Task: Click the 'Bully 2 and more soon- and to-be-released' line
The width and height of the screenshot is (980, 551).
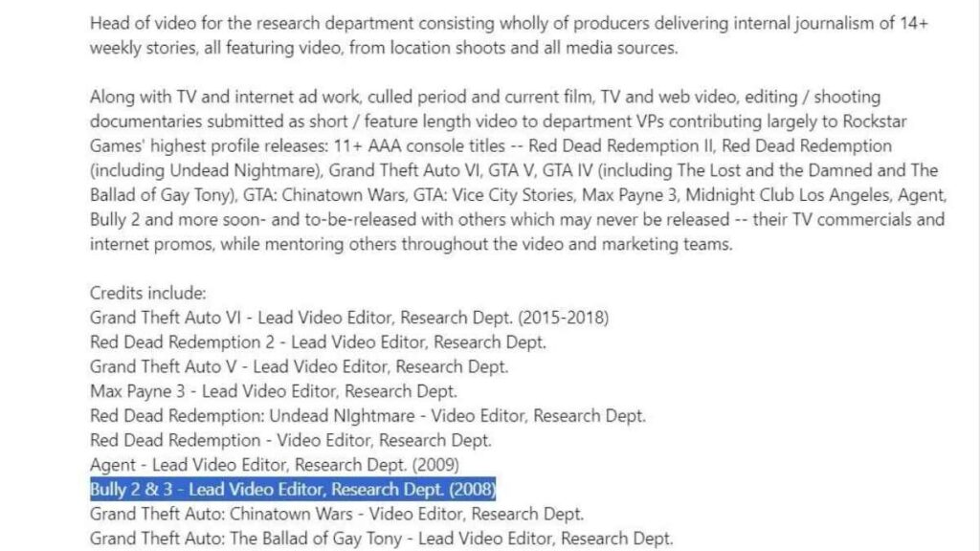Action: pos(517,220)
